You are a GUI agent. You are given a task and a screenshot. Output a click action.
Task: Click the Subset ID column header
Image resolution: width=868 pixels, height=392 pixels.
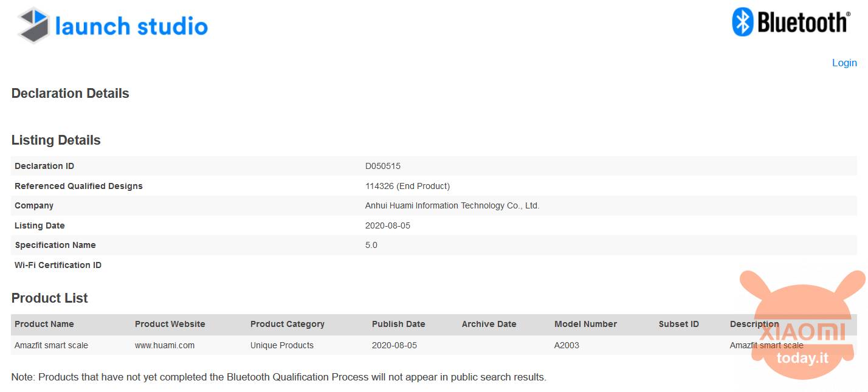(x=679, y=324)
